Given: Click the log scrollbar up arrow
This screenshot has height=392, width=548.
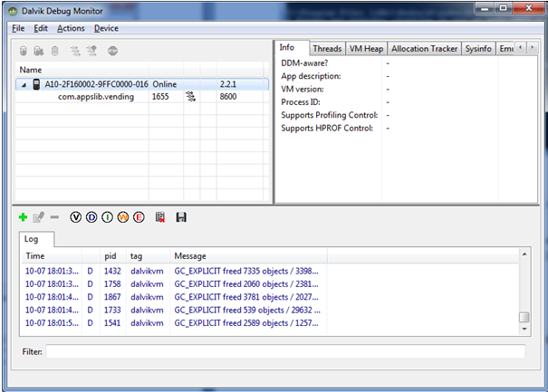Looking at the screenshot, I should pyautogui.click(x=524, y=254).
